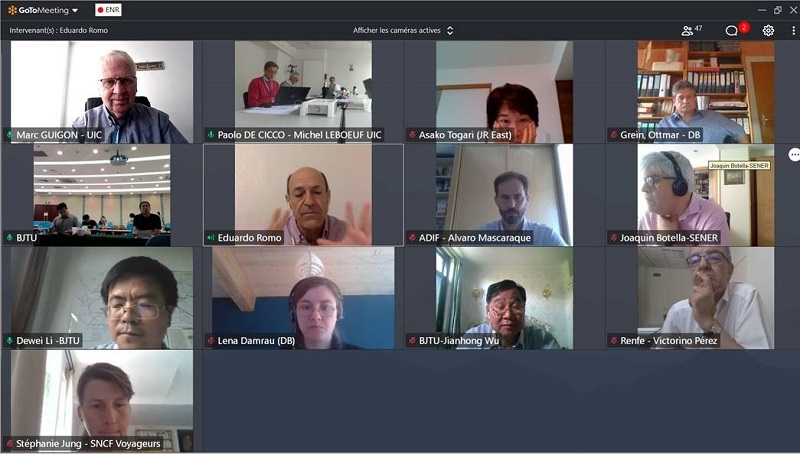Click the speaker icon beside Eduardo Romo's name

tap(210, 238)
